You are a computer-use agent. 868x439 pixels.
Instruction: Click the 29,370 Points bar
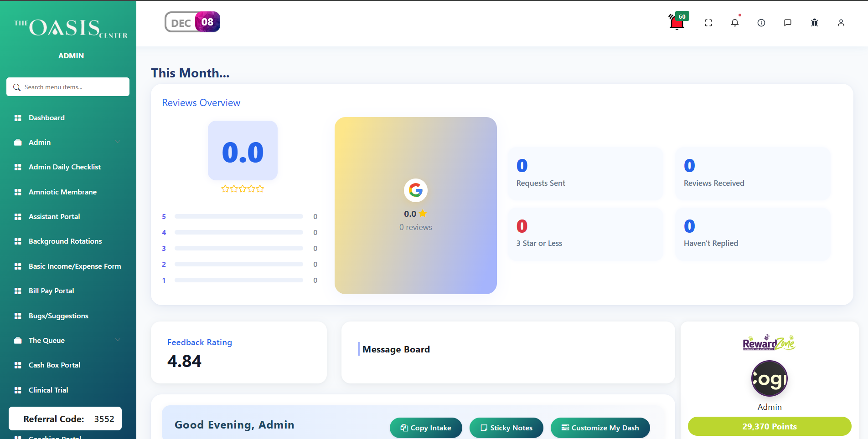click(x=769, y=426)
